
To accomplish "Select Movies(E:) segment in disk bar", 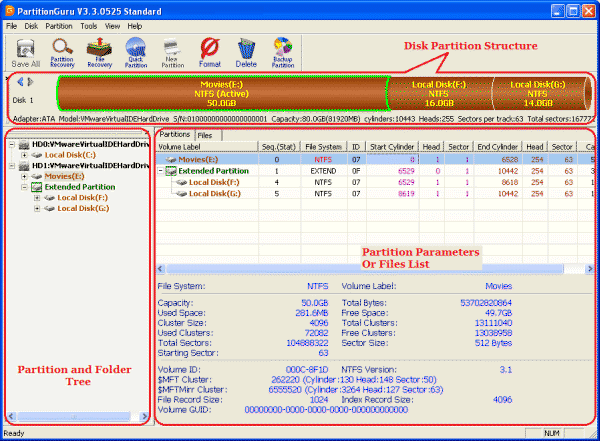I will (x=222, y=94).
